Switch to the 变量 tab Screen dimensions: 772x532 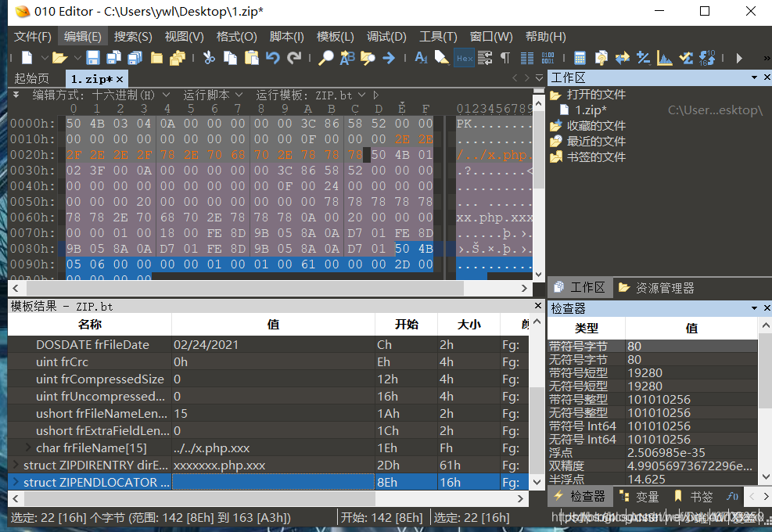point(639,497)
